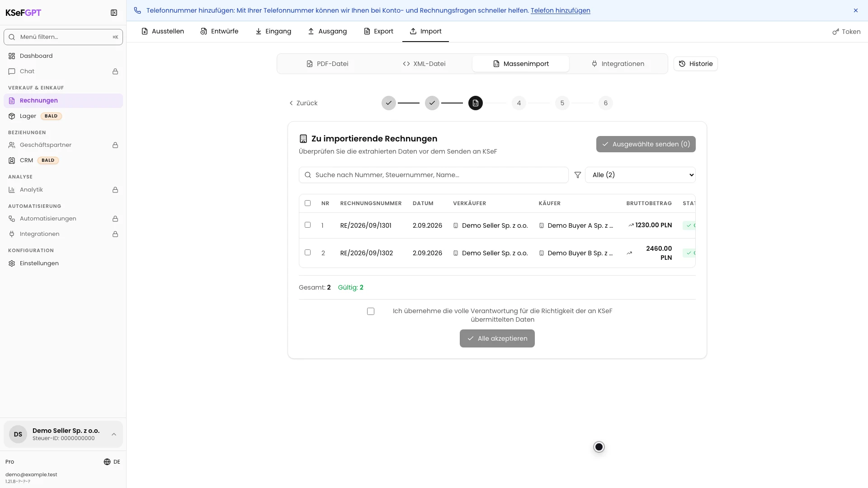Open the Export tab
The image size is (868, 488).
pyautogui.click(x=378, y=31)
